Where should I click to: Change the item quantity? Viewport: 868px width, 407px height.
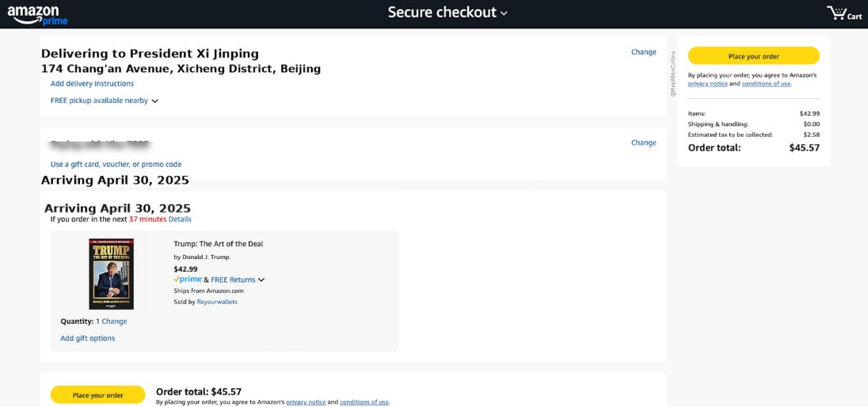(114, 321)
